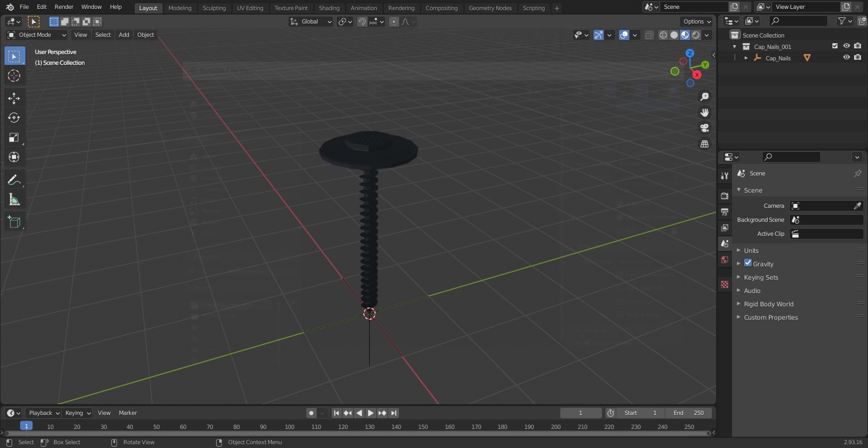Select the Add Cube tool
The height and width of the screenshot is (448, 868).
tap(15, 222)
